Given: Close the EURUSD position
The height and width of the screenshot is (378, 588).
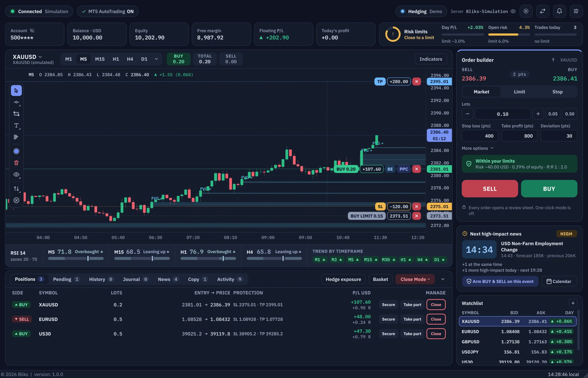Looking at the screenshot, I should pos(436,320).
